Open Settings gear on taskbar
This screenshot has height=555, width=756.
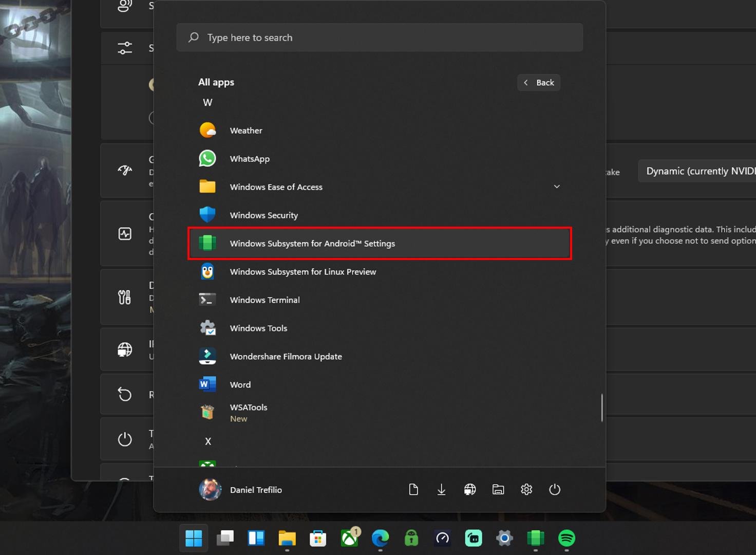[505, 538]
